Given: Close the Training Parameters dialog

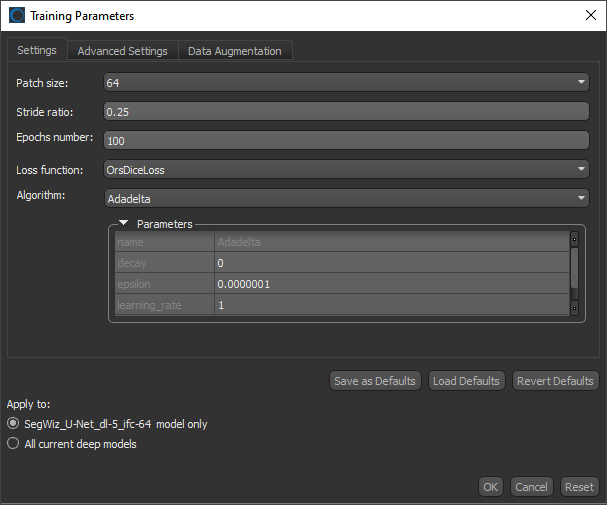Looking at the screenshot, I should coord(589,16).
